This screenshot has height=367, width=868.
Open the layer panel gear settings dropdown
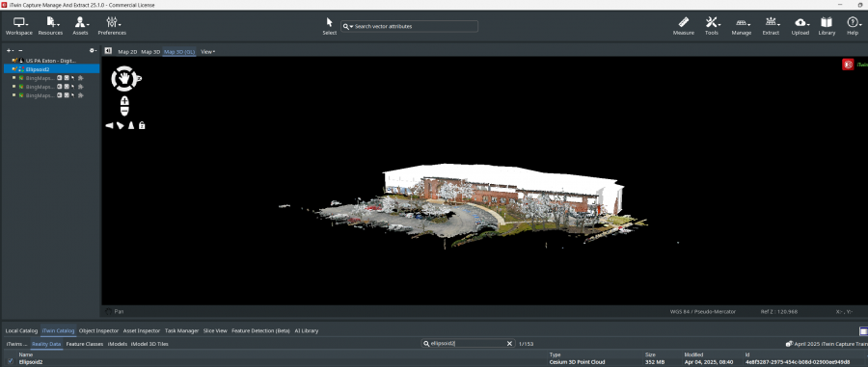(93, 50)
